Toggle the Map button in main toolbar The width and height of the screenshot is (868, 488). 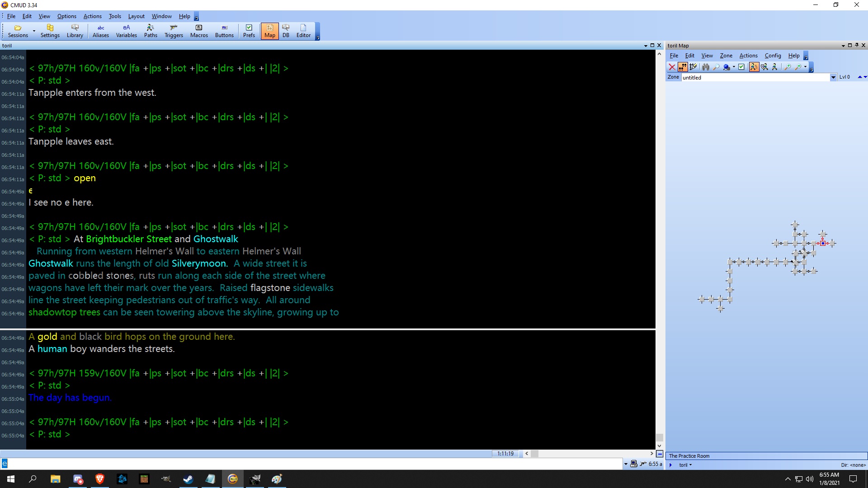pos(270,31)
